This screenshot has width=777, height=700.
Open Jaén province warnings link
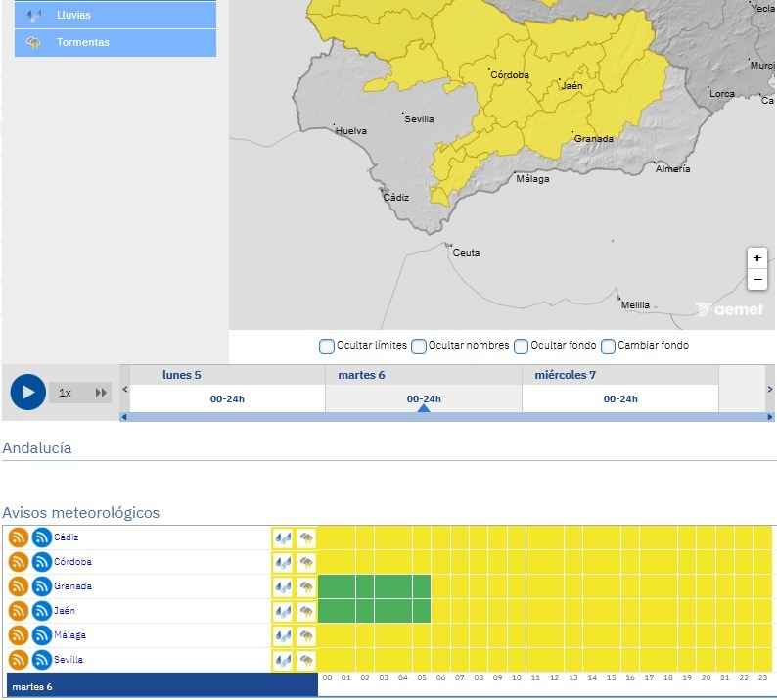click(x=65, y=610)
